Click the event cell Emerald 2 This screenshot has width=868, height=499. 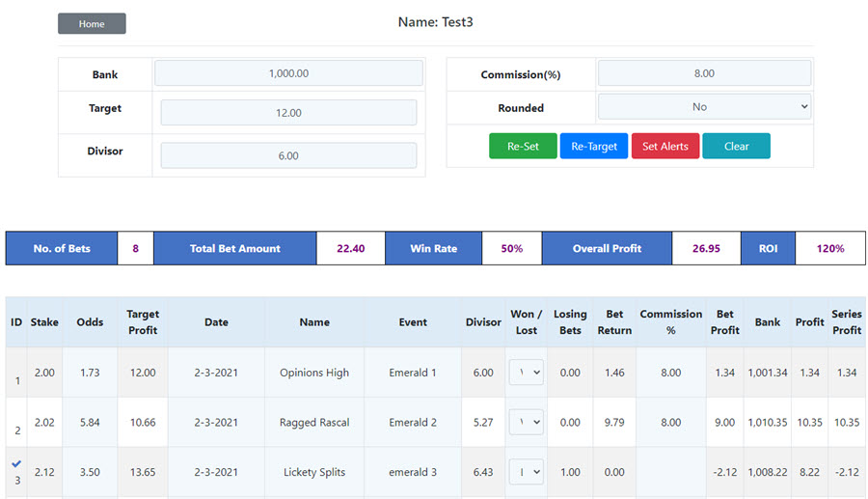(413, 423)
